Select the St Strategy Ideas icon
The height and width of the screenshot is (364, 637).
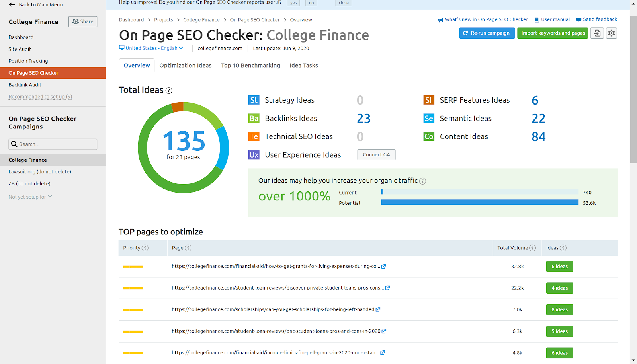click(254, 100)
